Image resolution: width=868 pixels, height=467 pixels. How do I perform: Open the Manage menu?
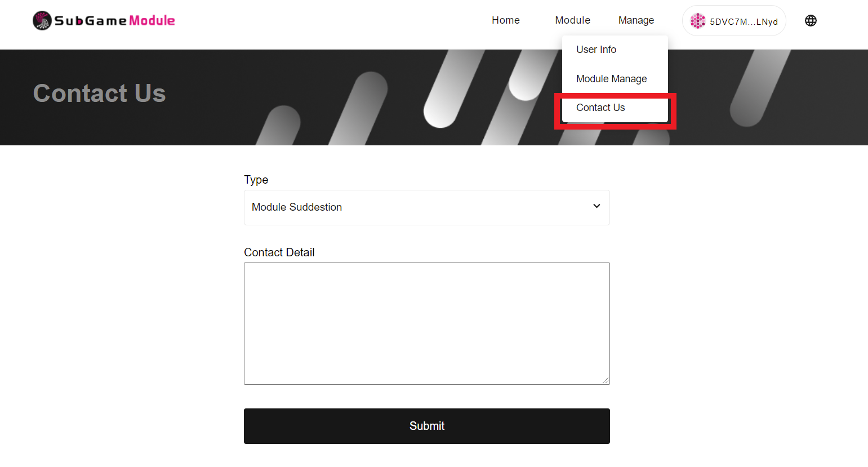(x=636, y=20)
